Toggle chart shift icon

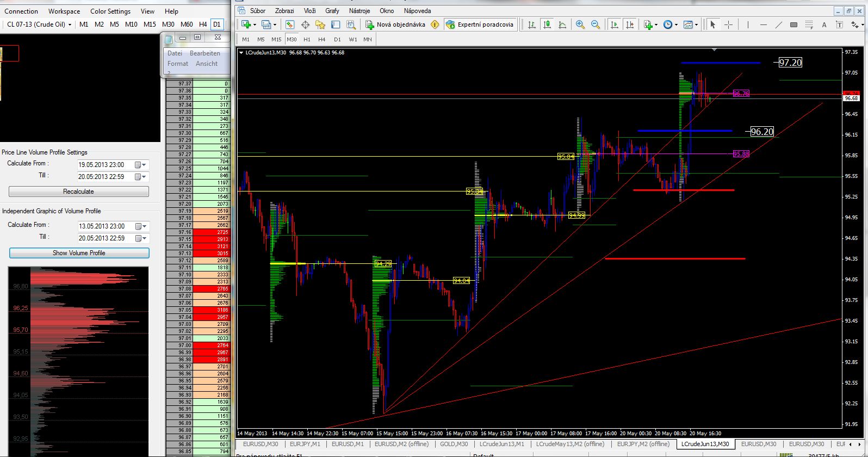click(630, 24)
